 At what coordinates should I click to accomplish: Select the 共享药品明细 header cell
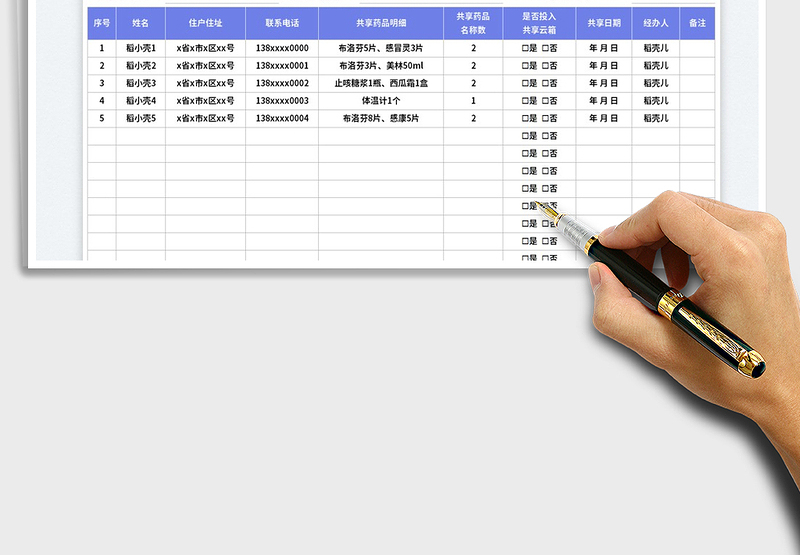click(x=381, y=23)
